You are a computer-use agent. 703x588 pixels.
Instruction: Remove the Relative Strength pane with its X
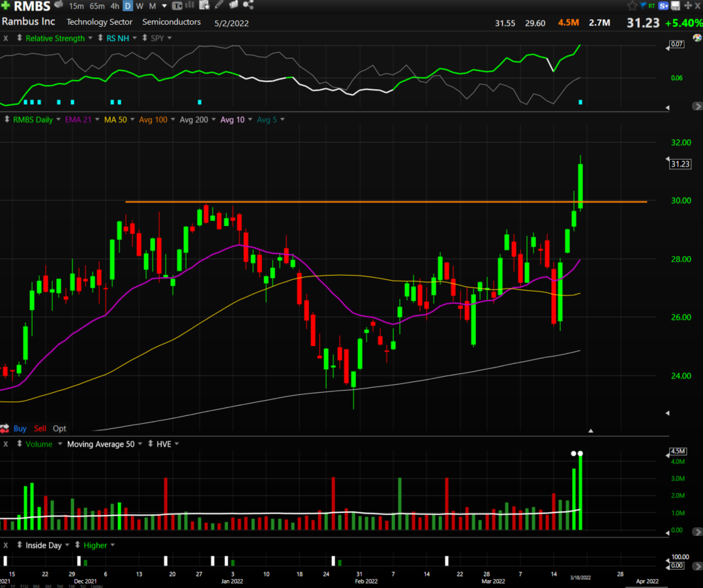click(5, 38)
